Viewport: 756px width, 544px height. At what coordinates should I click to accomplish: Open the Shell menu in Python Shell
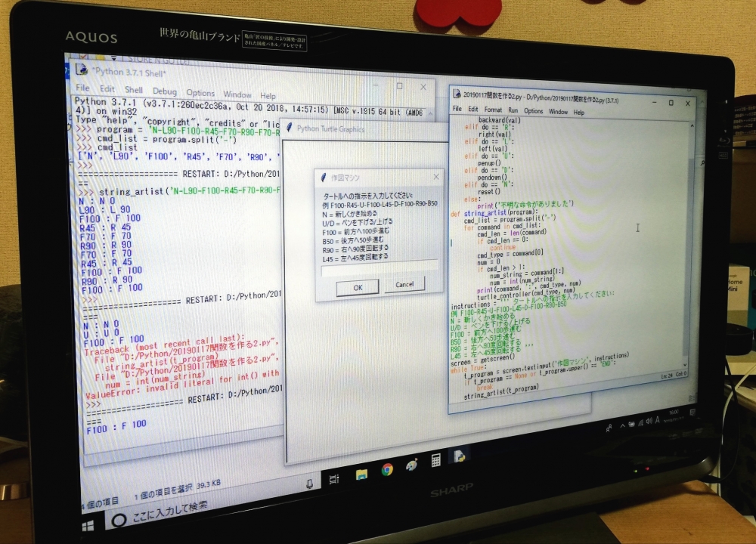point(133,91)
